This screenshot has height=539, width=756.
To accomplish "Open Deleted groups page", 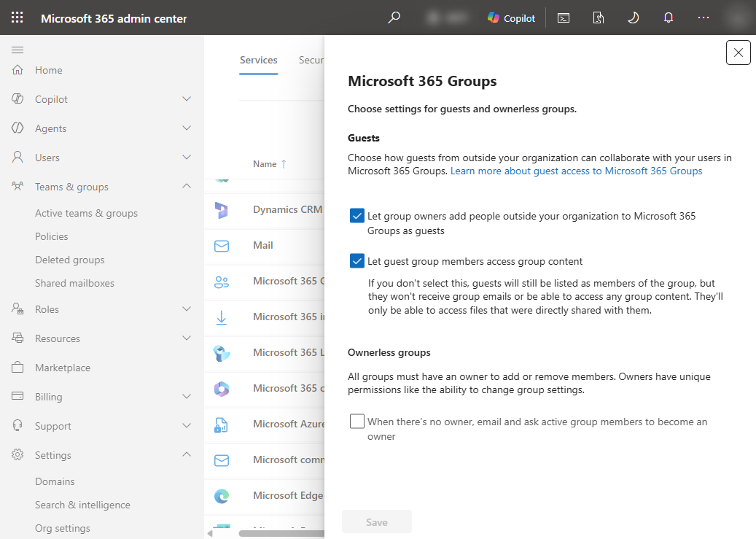I will tap(69, 260).
